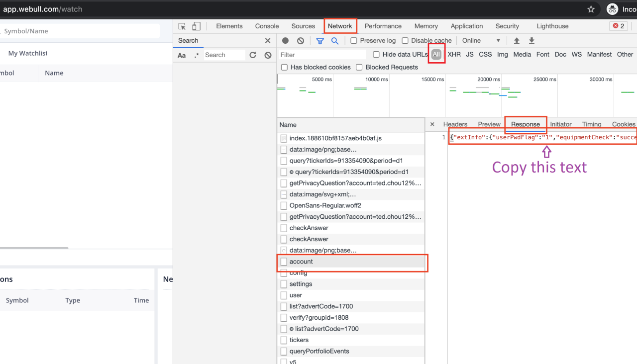
Task: Close the request details pane
Action: [x=432, y=124]
